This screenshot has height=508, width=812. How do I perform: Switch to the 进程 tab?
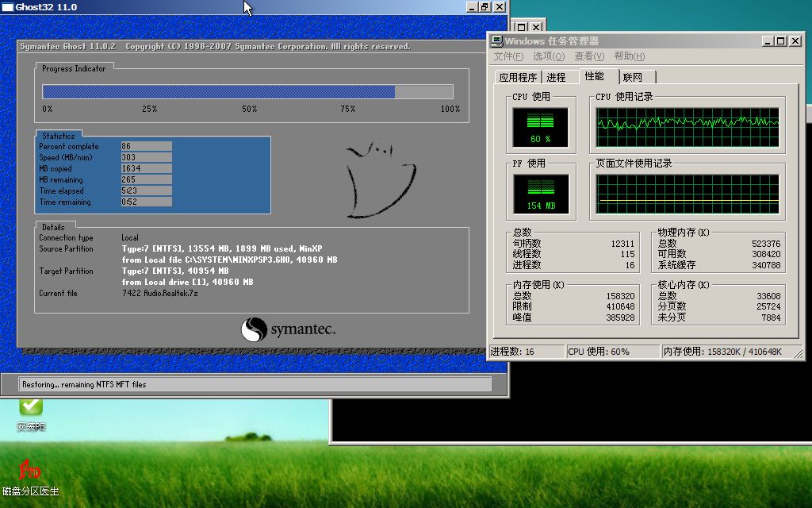556,77
